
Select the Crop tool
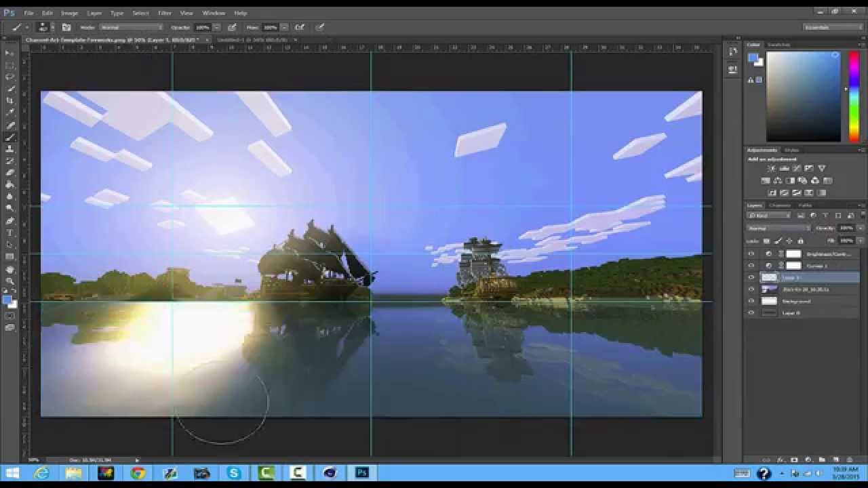click(9, 101)
